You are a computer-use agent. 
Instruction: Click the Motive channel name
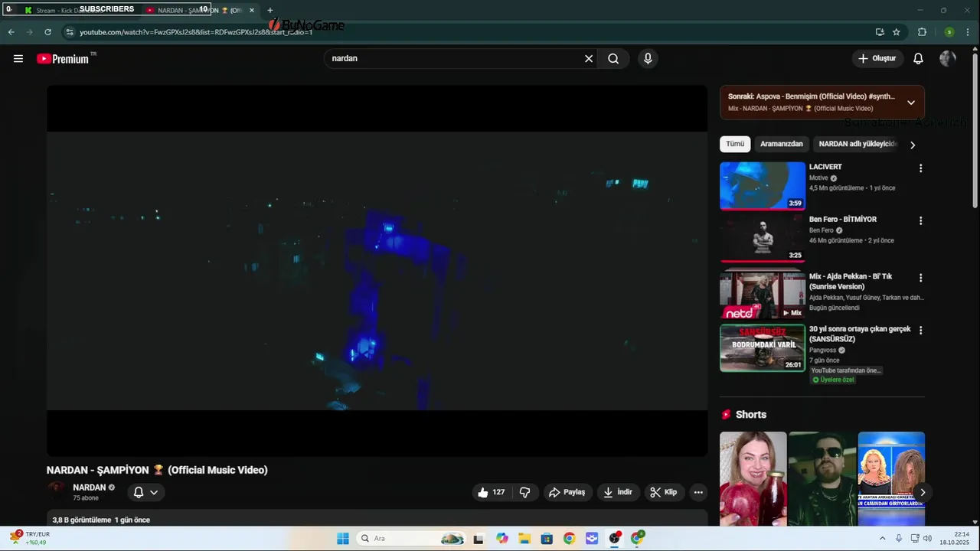tap(818, 178)
